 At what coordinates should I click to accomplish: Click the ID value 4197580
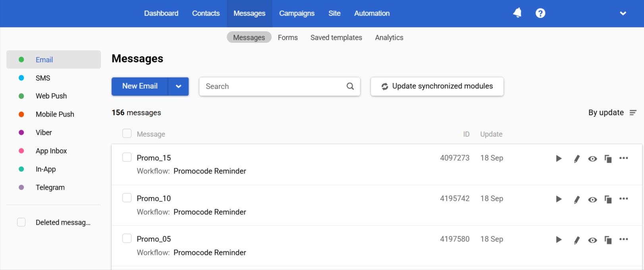455,239
